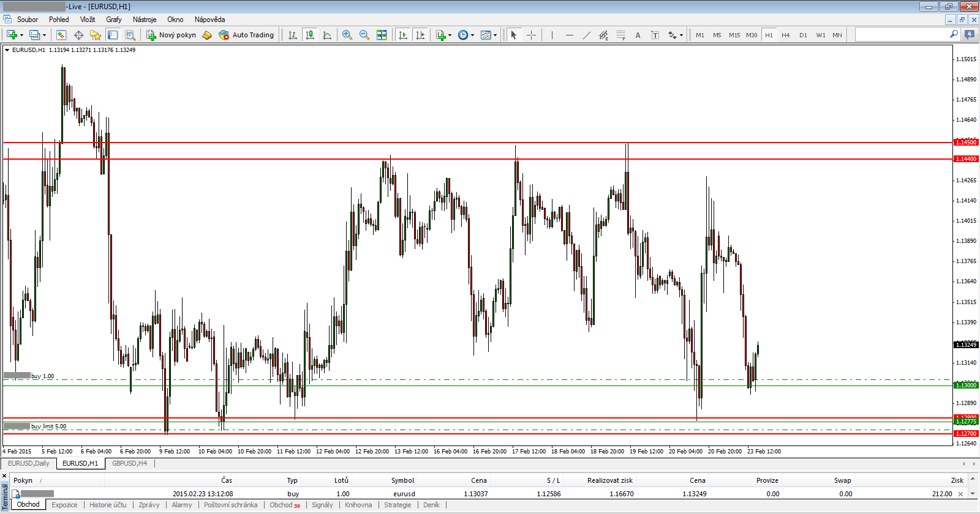This screenshot has height=514, width=980.
Task: Set timeframe to MN
Action: (x=837, y=35)
